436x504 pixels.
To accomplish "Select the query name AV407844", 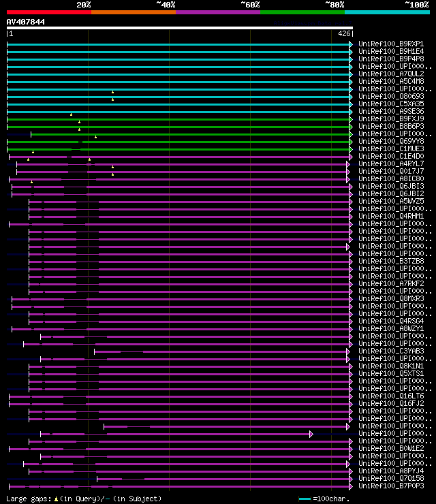I will coord(26,22).
